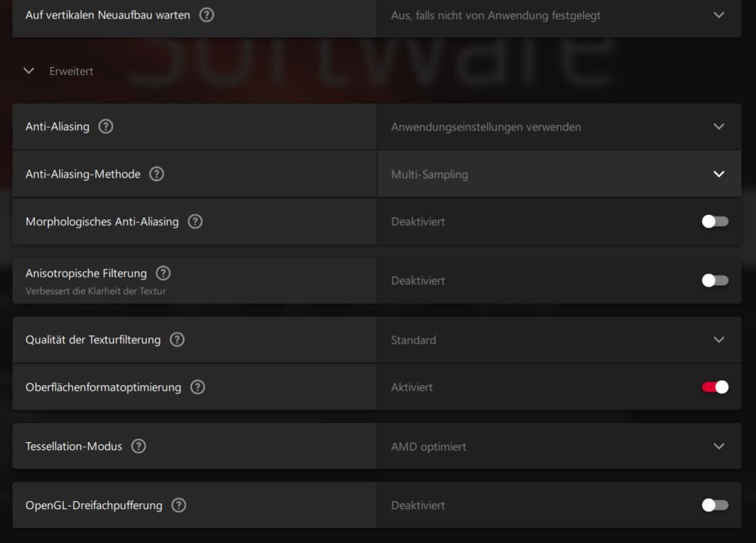Viewport: 756px width, 543px height.
Task: Open help for OpenGL-Dreifachpufferung
Action: click(179, 505)
